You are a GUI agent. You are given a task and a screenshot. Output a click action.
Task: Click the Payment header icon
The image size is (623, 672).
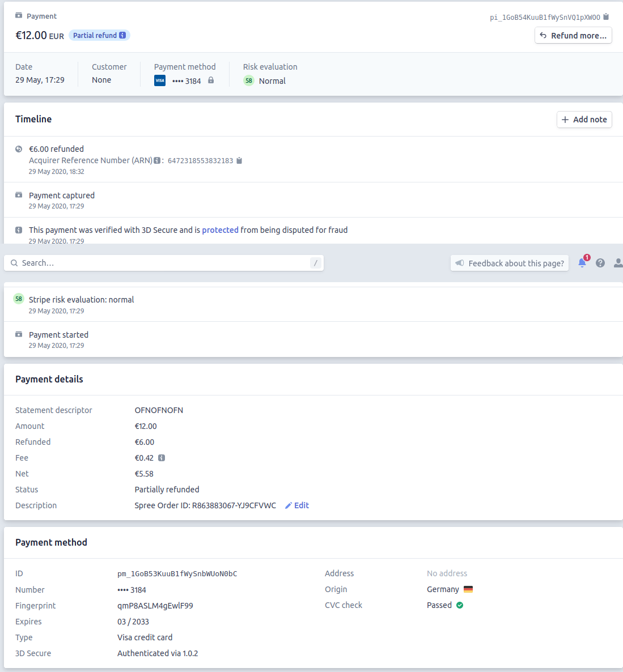[19, 15]
